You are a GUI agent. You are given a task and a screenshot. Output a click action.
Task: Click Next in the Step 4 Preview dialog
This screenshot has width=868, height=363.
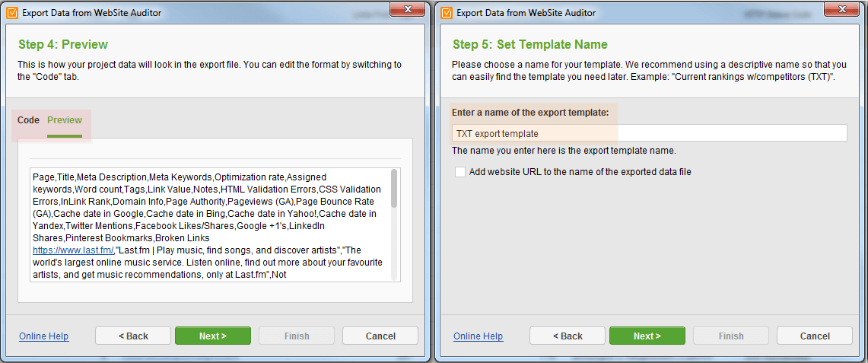[213, 336]
